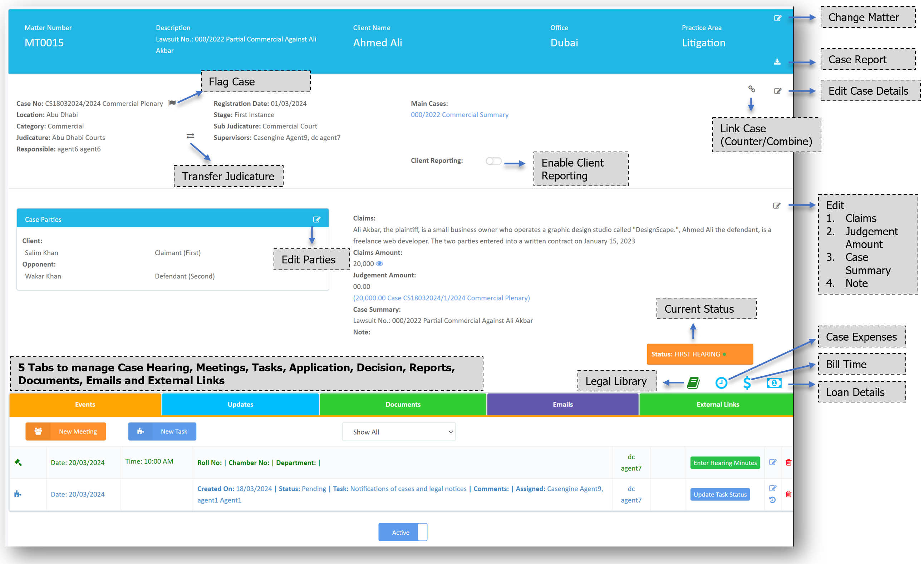This screenshot has height=564, width=924.
Task: Delete the hearing event row
Action: [x=788, y=462]
